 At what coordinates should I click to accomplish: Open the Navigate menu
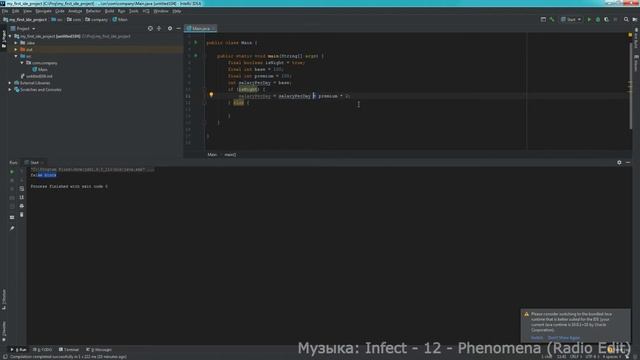point(43,11)
